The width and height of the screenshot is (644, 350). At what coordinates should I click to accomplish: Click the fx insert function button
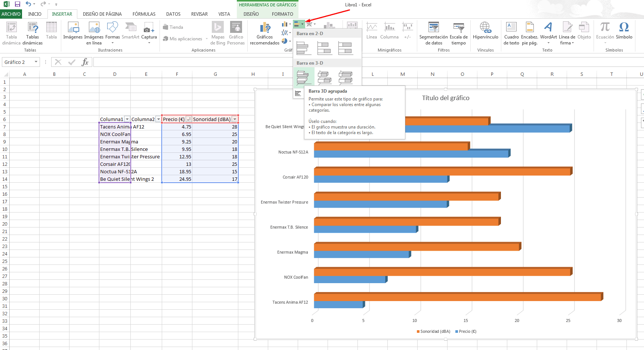(x=85, y=62)
